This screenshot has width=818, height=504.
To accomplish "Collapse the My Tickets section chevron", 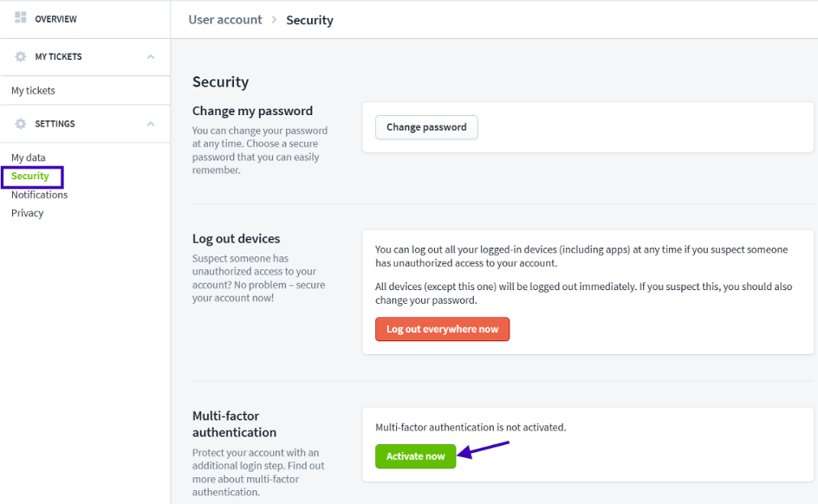I will coord(151,56).
